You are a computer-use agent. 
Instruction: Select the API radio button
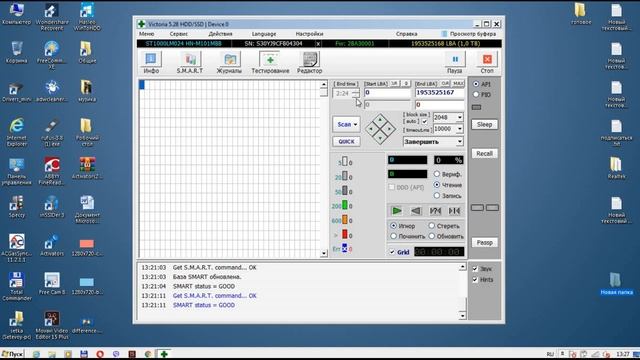(x=476, y=84)
